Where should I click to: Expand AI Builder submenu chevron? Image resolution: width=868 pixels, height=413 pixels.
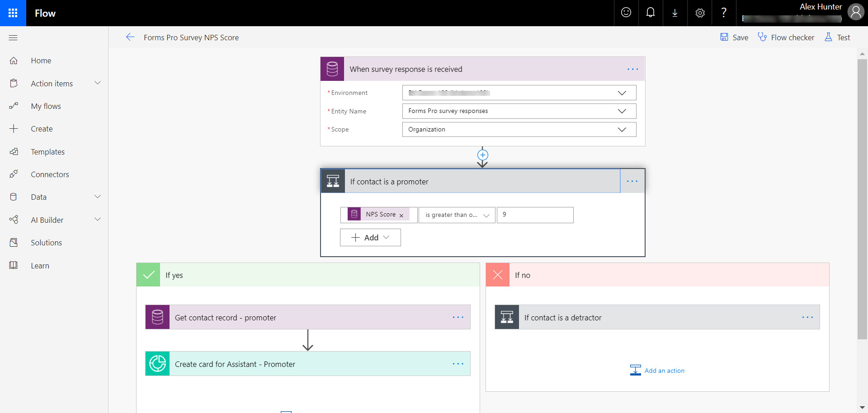pyautogui.click(x=98, y=220)
